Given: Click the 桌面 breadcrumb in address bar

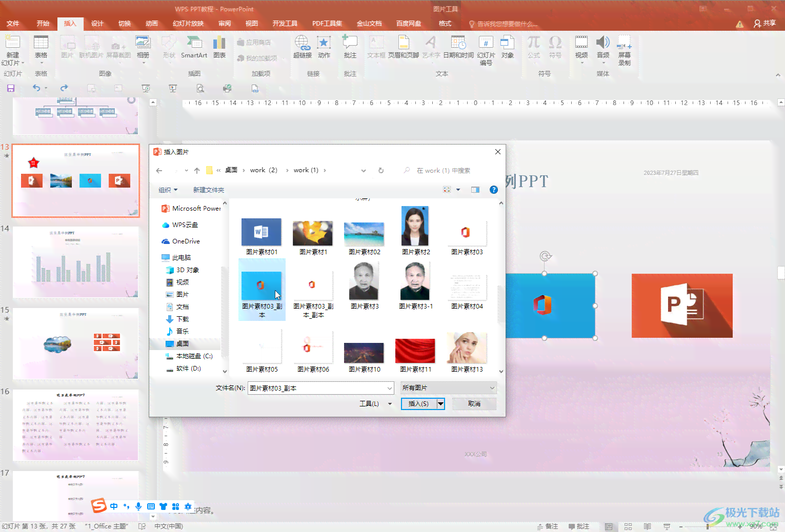Looking at the screenshot, I should click(x=231, y=170).
